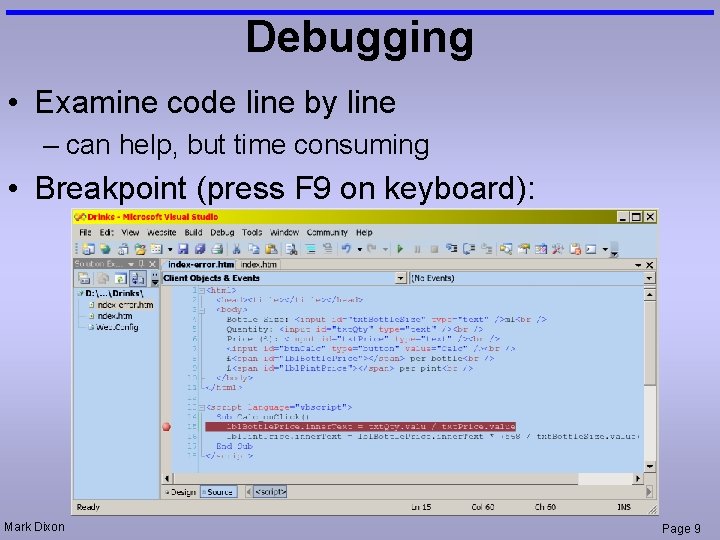This screenshot has width=720, height=540.
Task: Collapse the <html> code outline block
Action: tap(202, 291)
